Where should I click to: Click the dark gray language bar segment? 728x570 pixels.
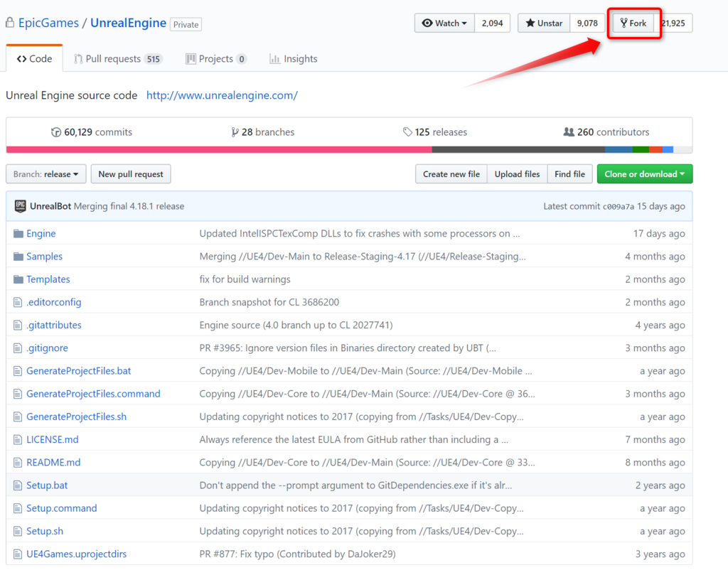(518, 149)
